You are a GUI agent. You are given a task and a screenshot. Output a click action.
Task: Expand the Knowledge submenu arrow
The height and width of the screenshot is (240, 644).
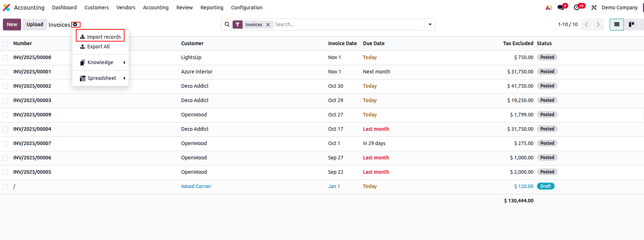(125, 62)
